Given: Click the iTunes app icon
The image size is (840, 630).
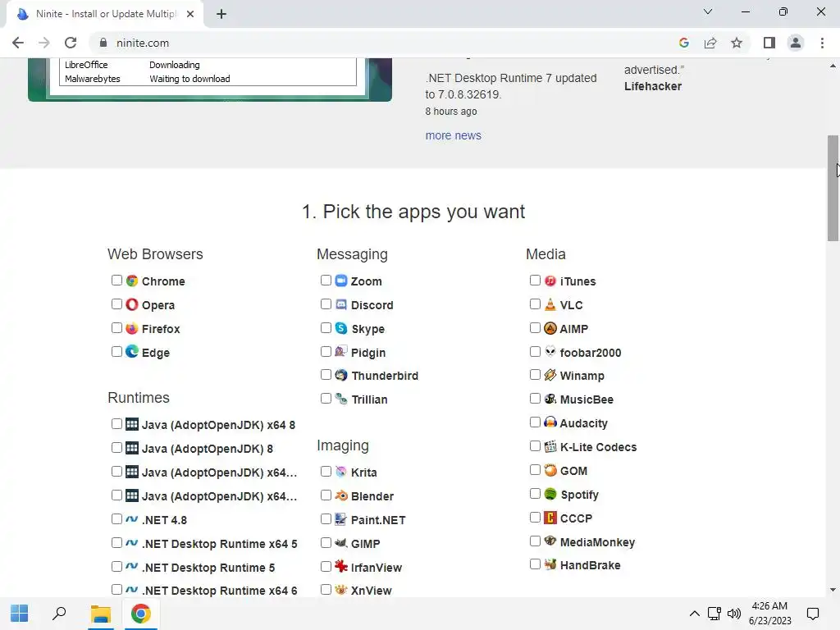Looking at the screenshot, I should click(x=550, y=281).
